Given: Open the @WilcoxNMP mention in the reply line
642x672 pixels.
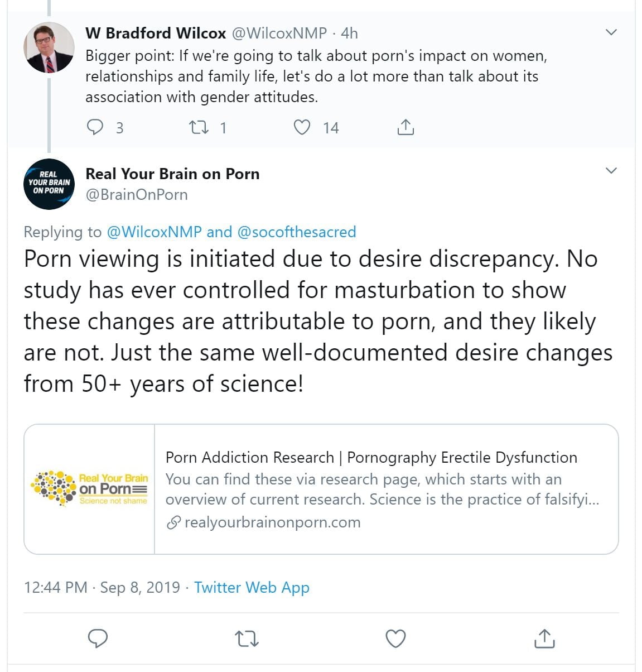Looking at the screenshot, I should 154,232.
